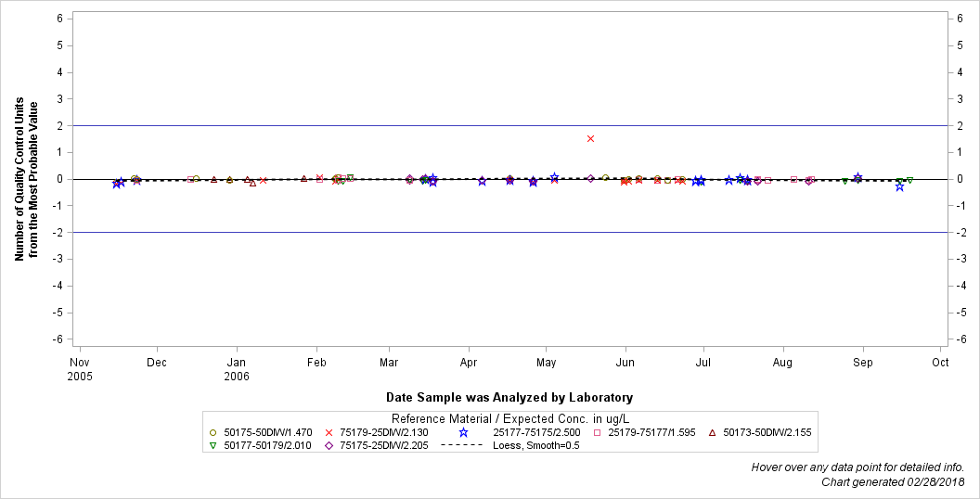The height and width of the screenshot is (499, 980).
Task: Select the purple diamond marker for 75175-25DIW/2.205
Action: click(329, 446)
